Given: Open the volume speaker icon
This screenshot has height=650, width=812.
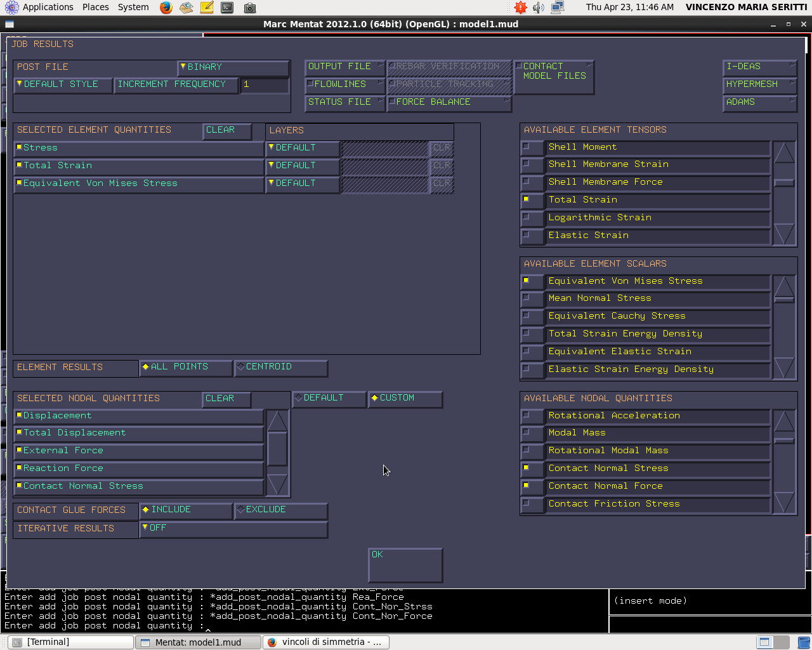Looking at the screenshot, I should [x=539, y=8].
